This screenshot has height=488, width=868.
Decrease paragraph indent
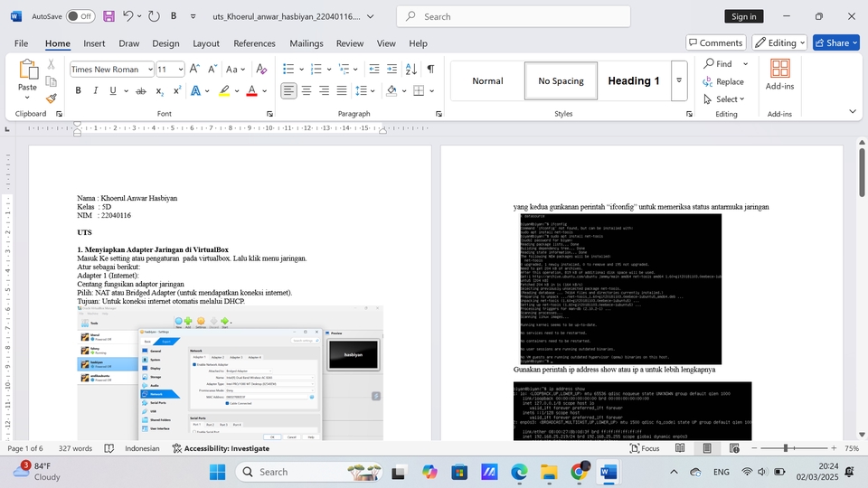[374, 69]
